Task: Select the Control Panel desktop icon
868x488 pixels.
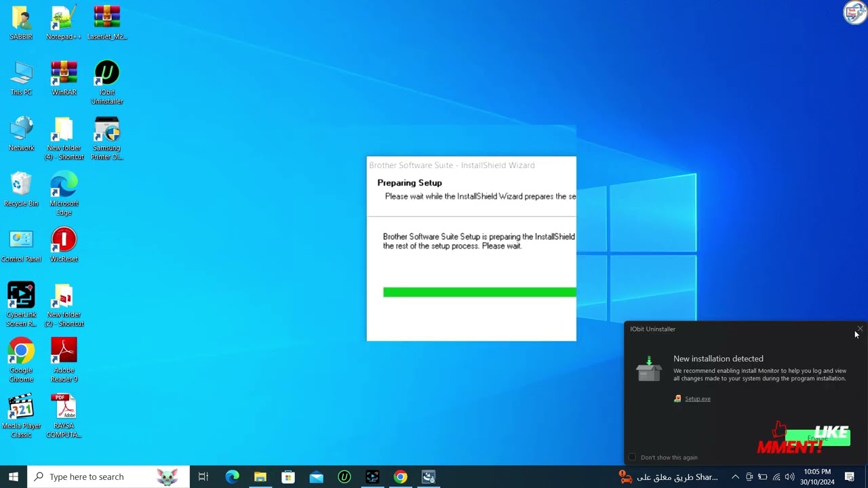Action: point(21,245)
